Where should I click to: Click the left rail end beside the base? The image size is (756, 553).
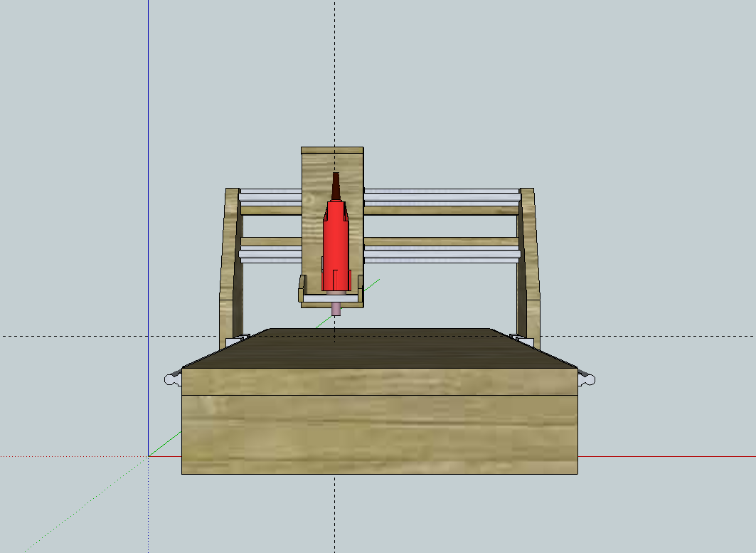pos(173,379)
